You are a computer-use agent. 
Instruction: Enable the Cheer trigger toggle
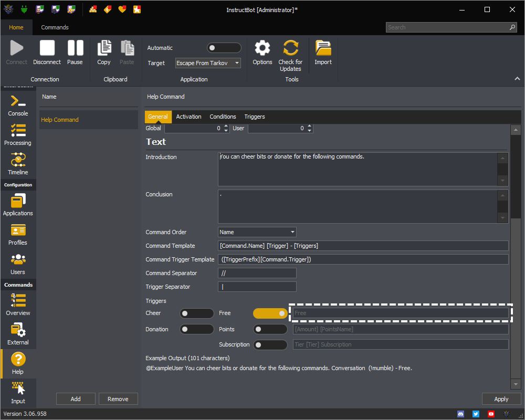pyautogui.click(x=196, y=313)
